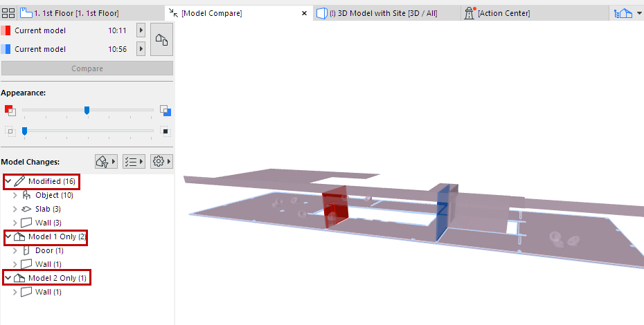
Task: Expand the Door (1) group
Action: pos(15,250)
